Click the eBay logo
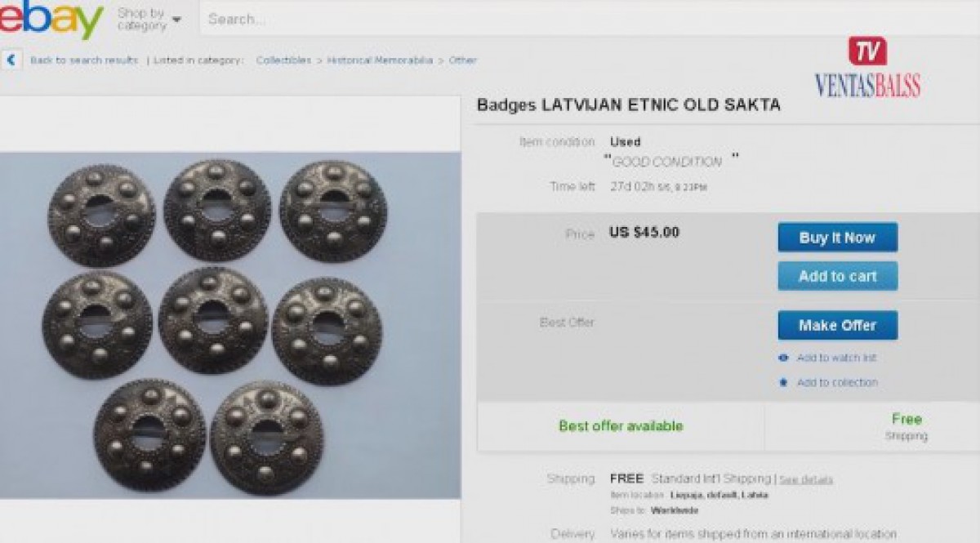Viewport: 980px width, 543px height. 51,18
